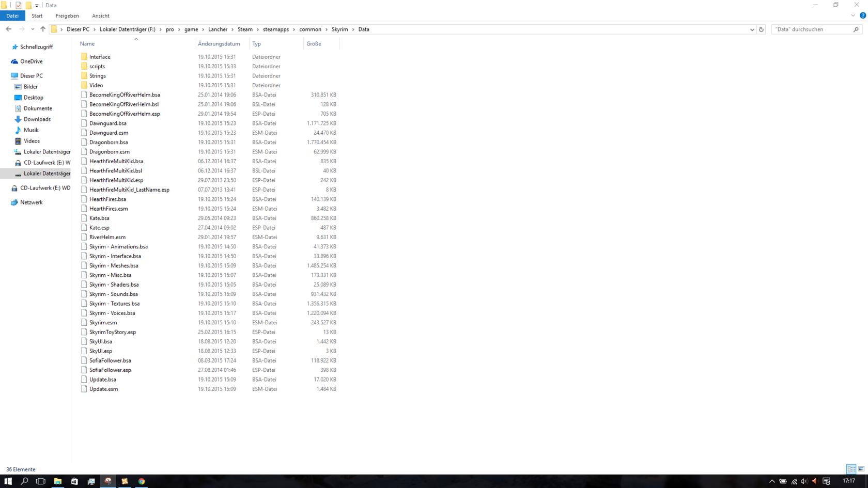Show hidden system tray icons
This screenshot has height=488, width=868.
point(772,481)
